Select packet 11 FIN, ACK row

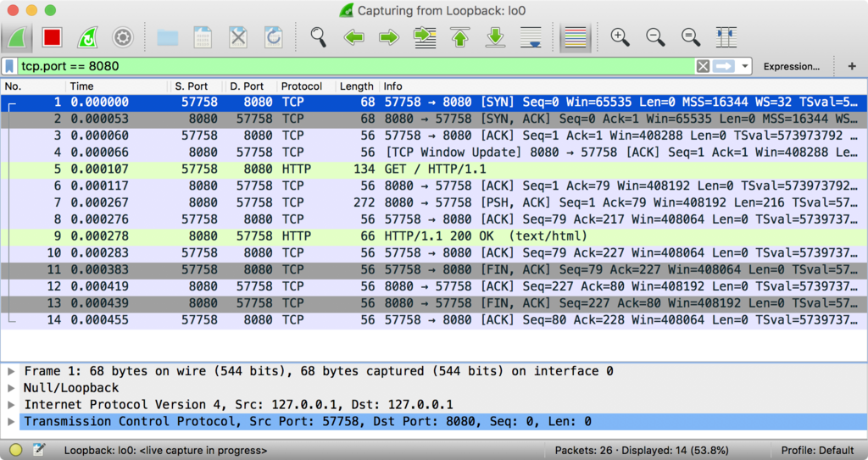click(434, 269)
